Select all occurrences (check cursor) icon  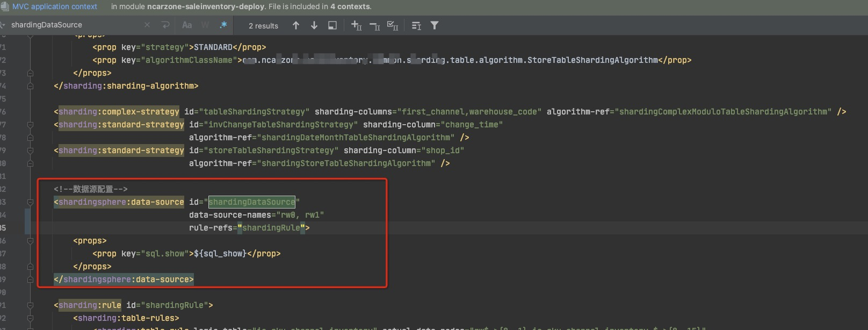point(393,25)
